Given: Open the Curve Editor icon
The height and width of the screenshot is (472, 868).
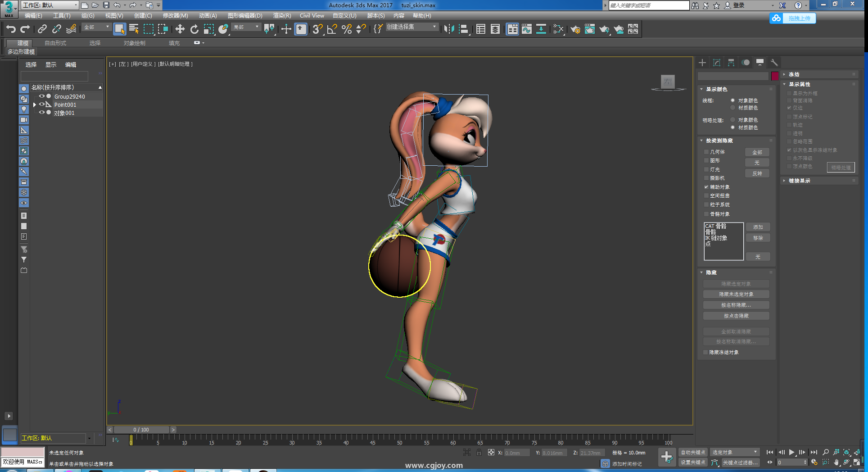Looking at the screenshot, I should [x=527, y=29].
